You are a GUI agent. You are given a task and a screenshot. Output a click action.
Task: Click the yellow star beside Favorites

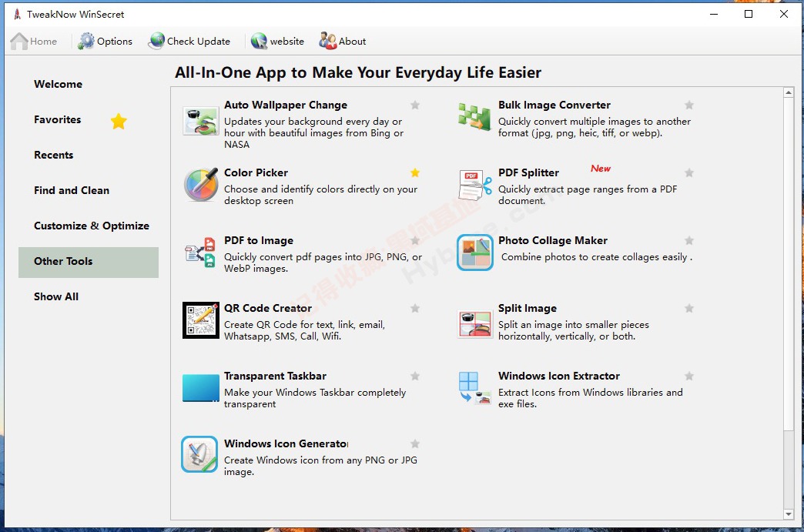tap(119, 121)
